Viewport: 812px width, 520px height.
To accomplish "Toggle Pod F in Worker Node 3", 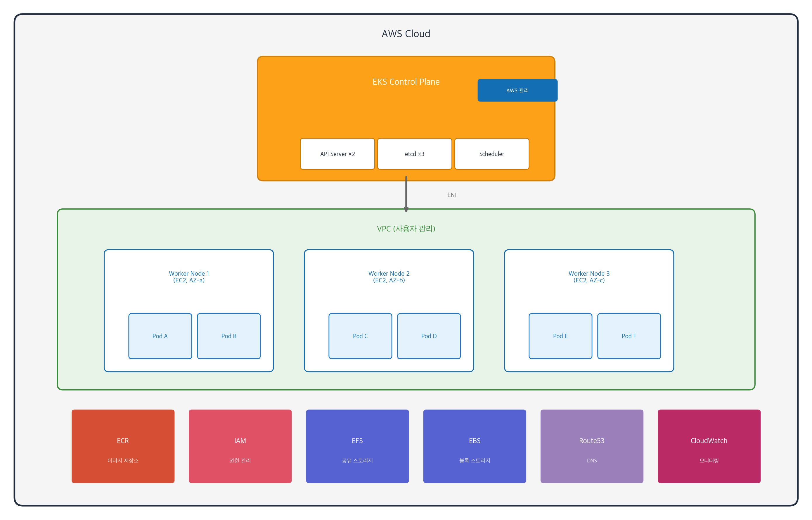I will click(629, 336).
